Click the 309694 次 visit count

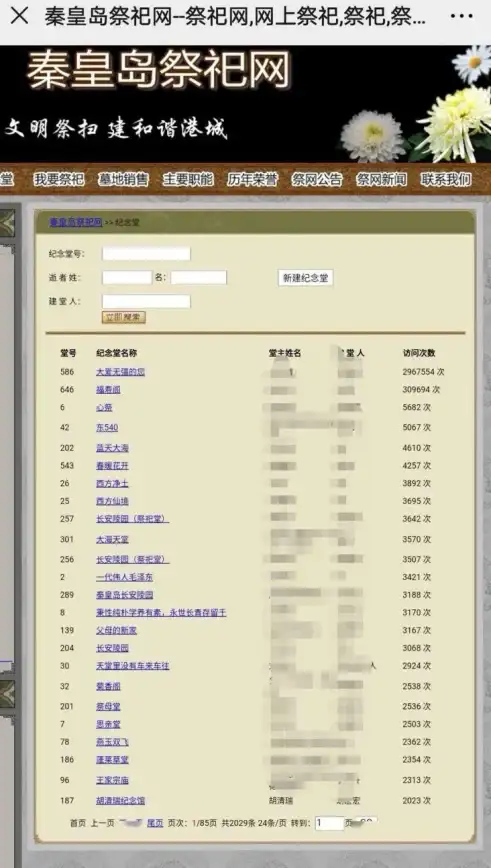[421, 390]
